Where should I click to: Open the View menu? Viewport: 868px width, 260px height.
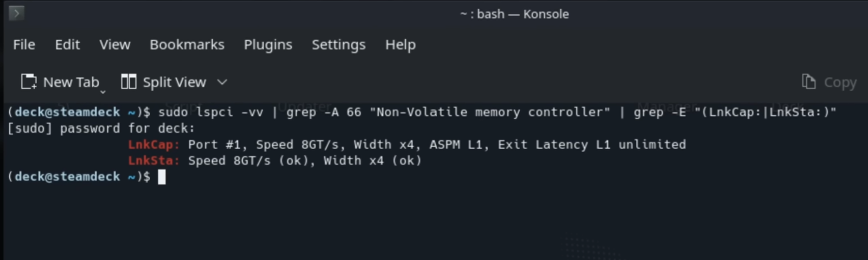pos(114,44)
